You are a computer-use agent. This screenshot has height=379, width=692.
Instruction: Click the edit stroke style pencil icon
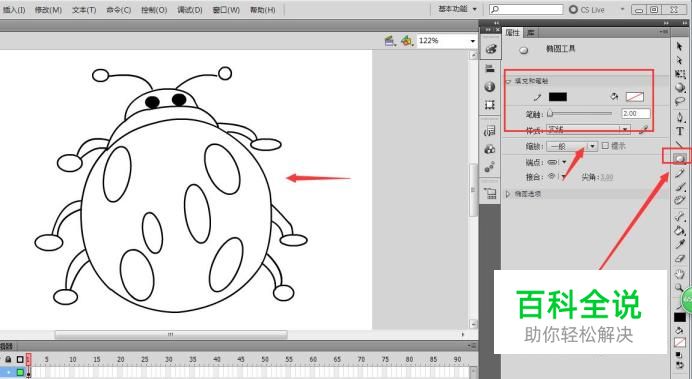(x=644, y=129)
